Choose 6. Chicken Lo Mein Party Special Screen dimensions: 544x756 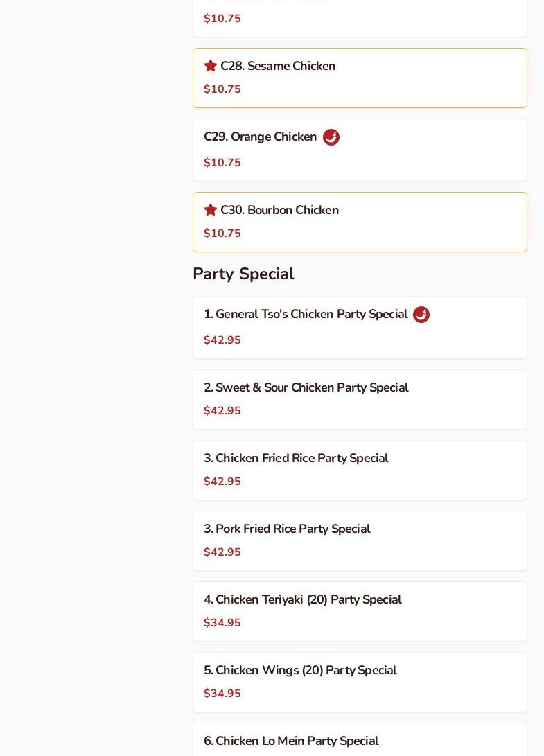(291, 741)
